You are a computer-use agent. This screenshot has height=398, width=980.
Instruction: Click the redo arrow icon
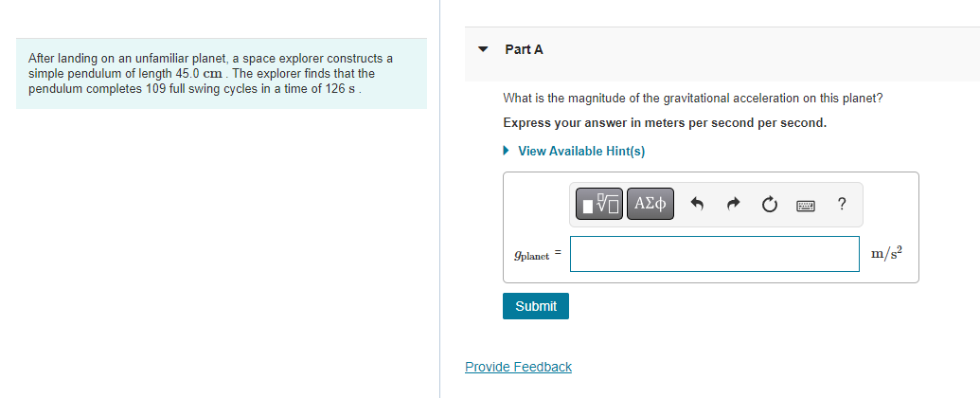click(735, 204)
